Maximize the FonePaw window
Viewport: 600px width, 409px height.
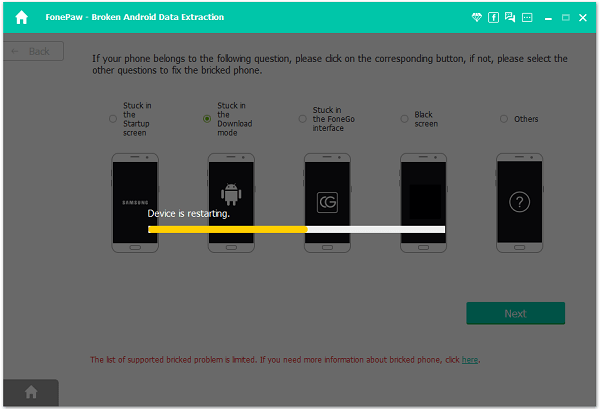tap(566, 17)
